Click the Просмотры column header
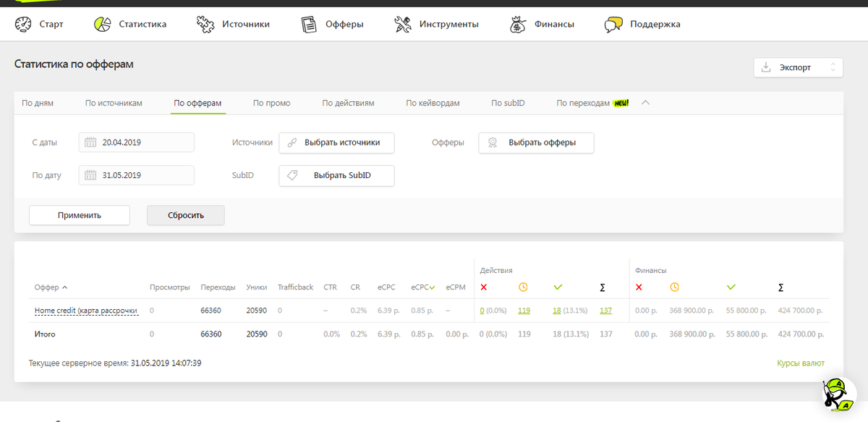Image resolution: width=868 pixels, height=422 pixels. pos(169,287)
